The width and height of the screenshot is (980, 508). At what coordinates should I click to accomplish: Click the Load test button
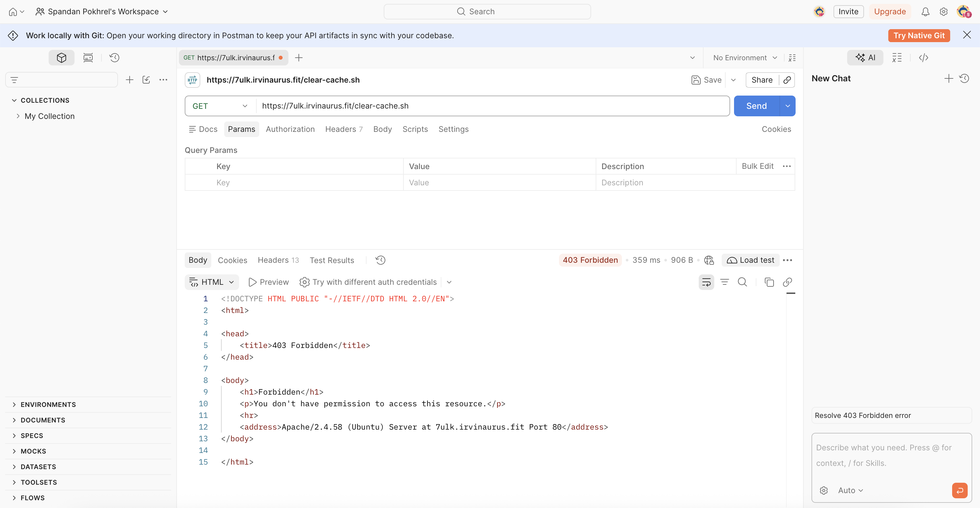(750, 260)
